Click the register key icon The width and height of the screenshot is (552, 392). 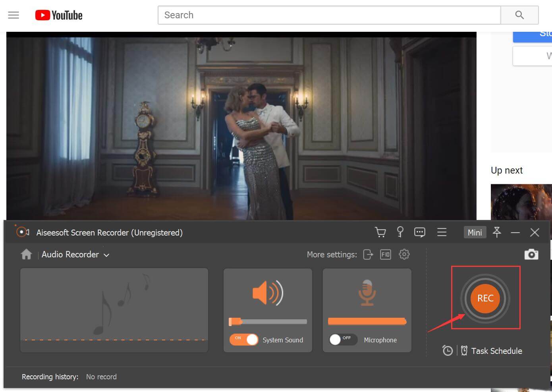[400, 232]
